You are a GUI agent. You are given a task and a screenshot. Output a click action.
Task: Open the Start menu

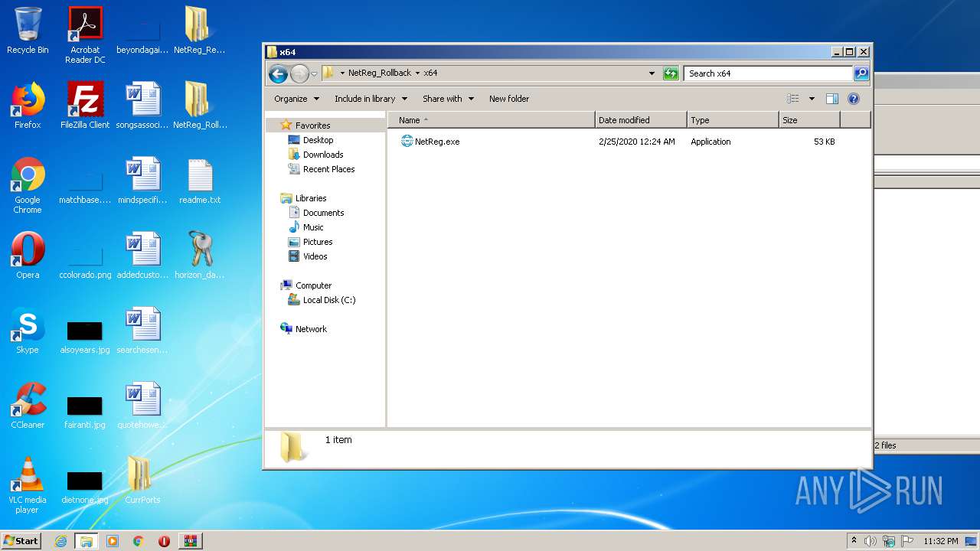pyautogui.click(x=21, y=540)
